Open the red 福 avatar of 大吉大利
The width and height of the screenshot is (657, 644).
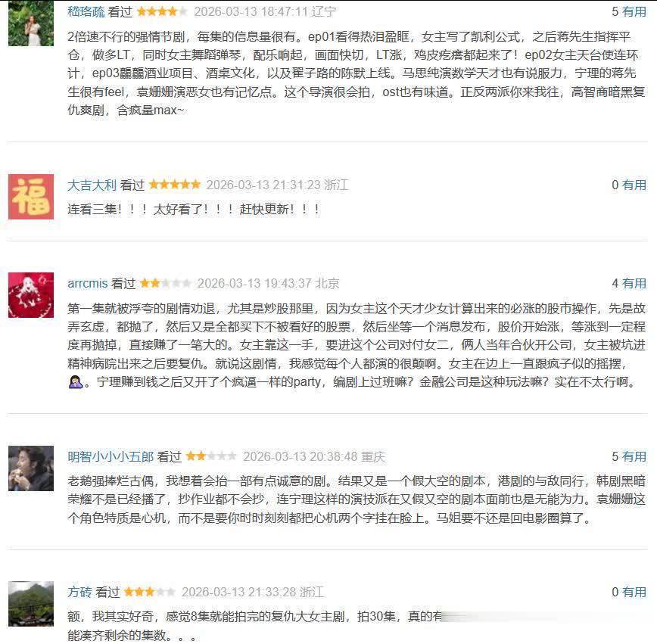click(x=31, y=197)
